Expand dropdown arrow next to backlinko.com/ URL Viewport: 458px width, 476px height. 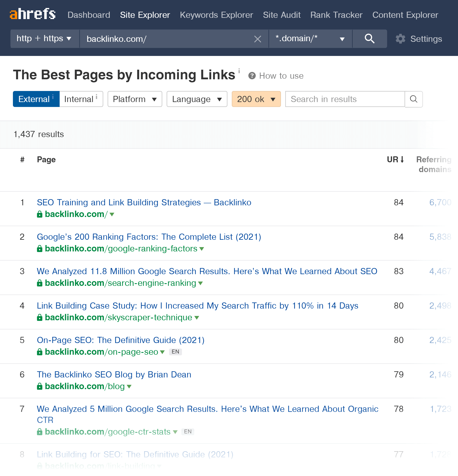point(112,215)
